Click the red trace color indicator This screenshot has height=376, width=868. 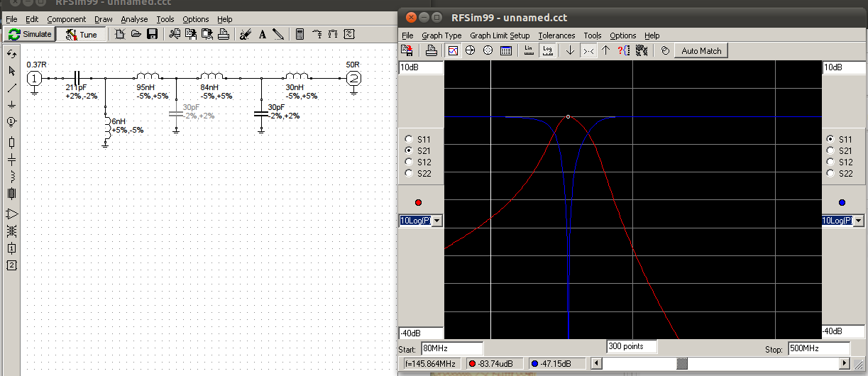pos(417,203)
